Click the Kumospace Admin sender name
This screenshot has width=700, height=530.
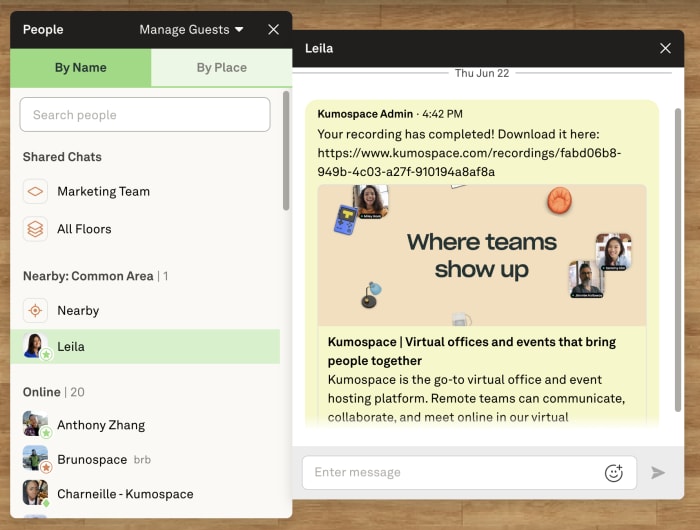(x=365, y=114)
